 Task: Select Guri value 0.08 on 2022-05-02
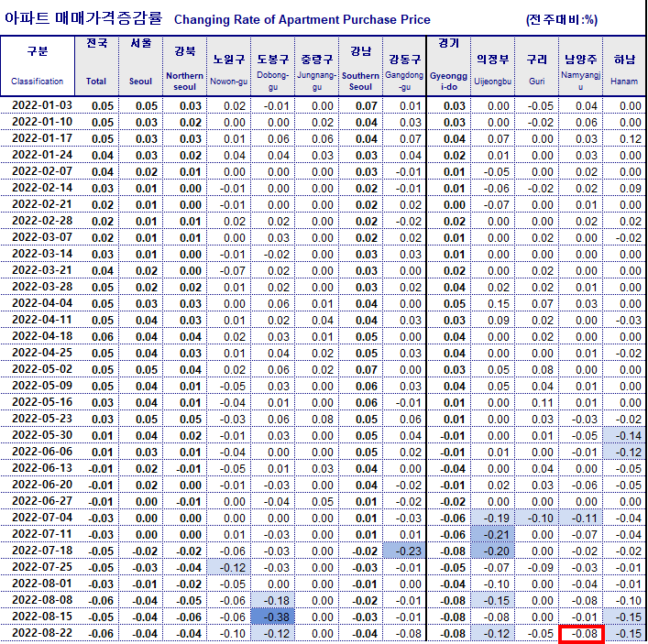[x=536, y=369]
